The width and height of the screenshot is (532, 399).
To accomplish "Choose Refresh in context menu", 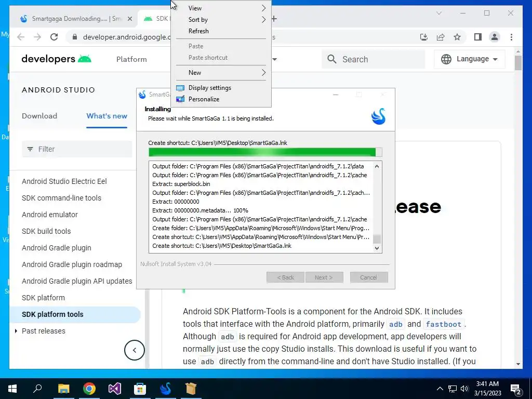I will (x=221, y=31).
